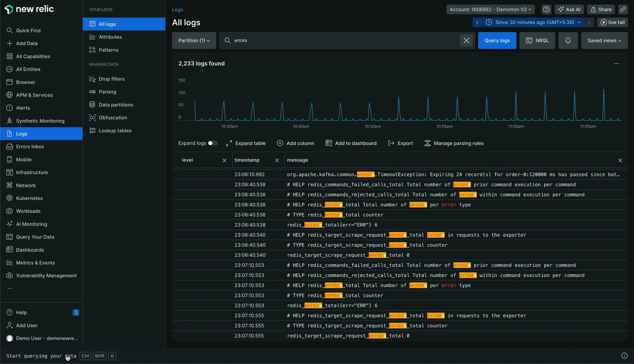Go to previous time range arrow
The height and width of the screenshot is (364, 634).
click(x=477, y=23)
